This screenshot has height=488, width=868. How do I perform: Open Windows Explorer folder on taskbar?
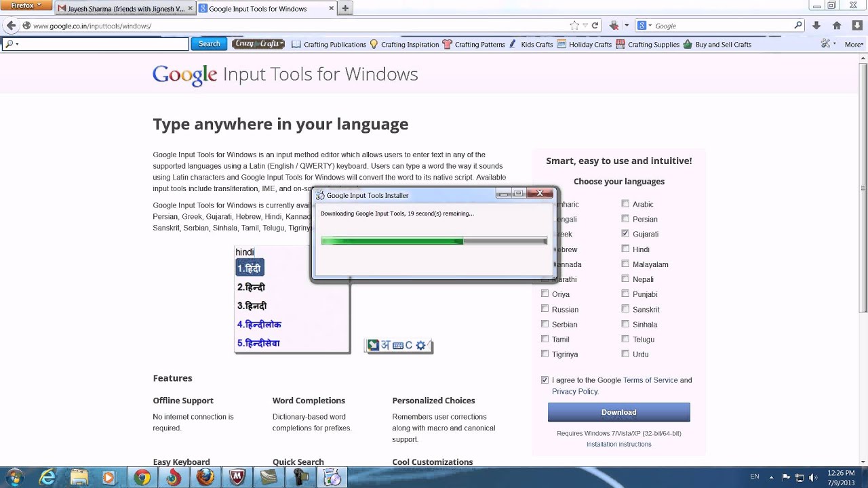(x=79, y=477)
